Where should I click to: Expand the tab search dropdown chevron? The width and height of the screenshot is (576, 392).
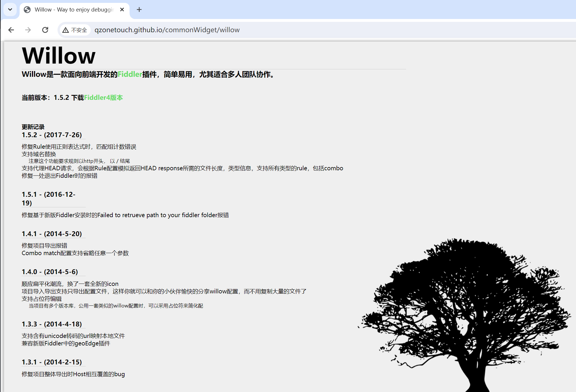[x=10, y=9]
